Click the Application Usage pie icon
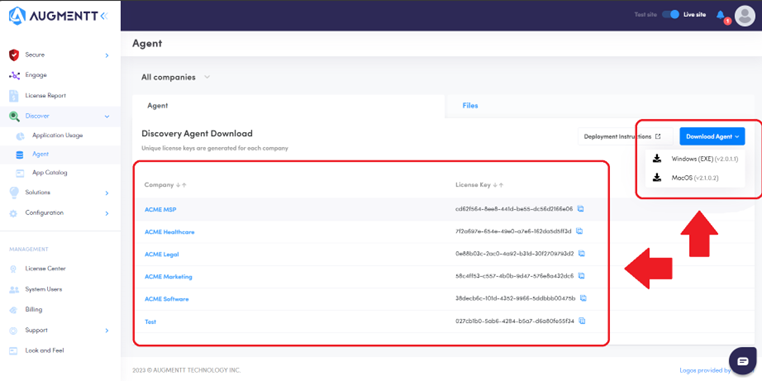The image size is (762, 381). tap(20, 136)
